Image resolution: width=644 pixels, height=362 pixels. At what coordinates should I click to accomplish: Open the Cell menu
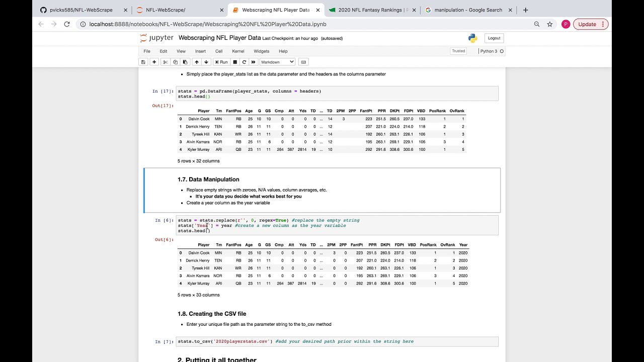click(x=219, y=51)
